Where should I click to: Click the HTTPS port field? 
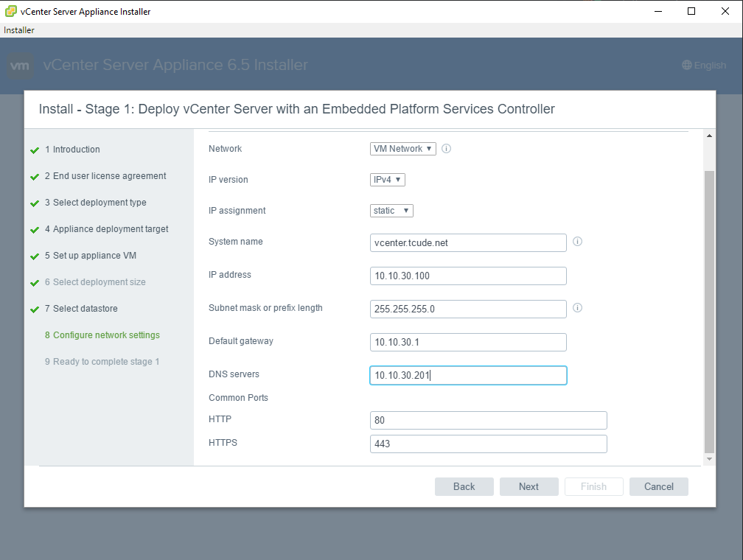(x=489, y=444)
